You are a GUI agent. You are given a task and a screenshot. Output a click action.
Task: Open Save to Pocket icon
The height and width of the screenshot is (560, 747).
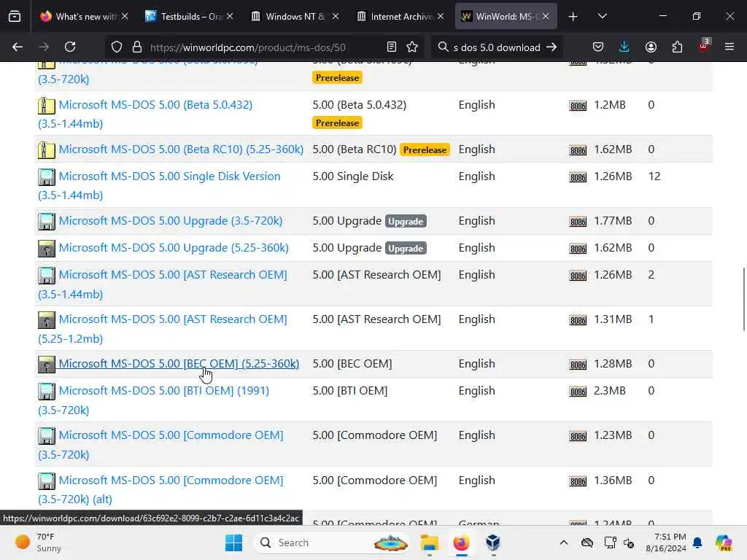[x=598, y=47]
